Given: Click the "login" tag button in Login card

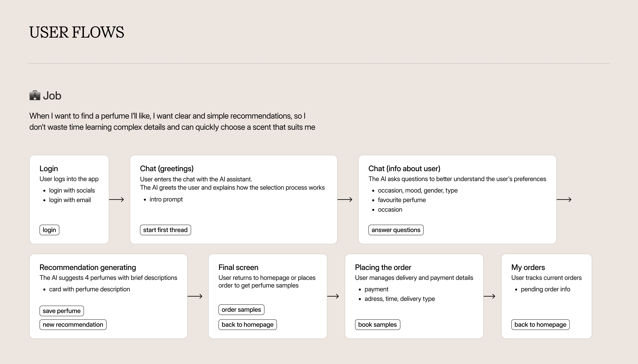Looking at the screenshot, I should point(49,230).
